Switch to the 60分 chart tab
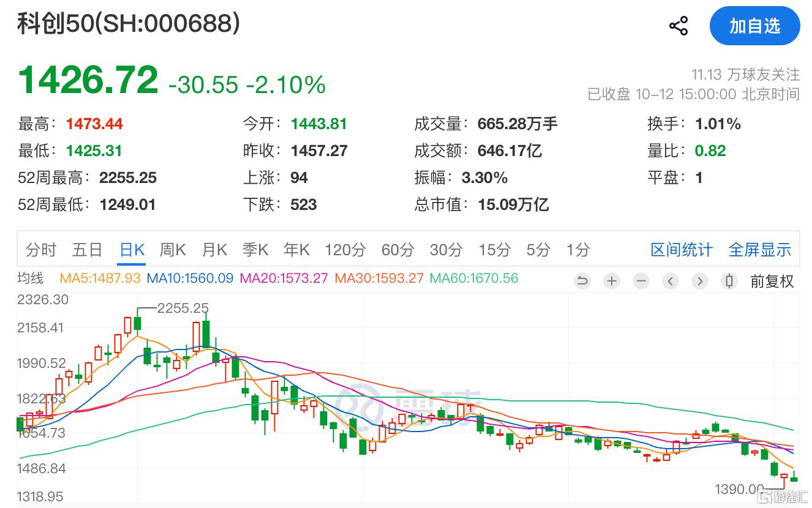Screen dimensions: 812x508 point(397,250)
